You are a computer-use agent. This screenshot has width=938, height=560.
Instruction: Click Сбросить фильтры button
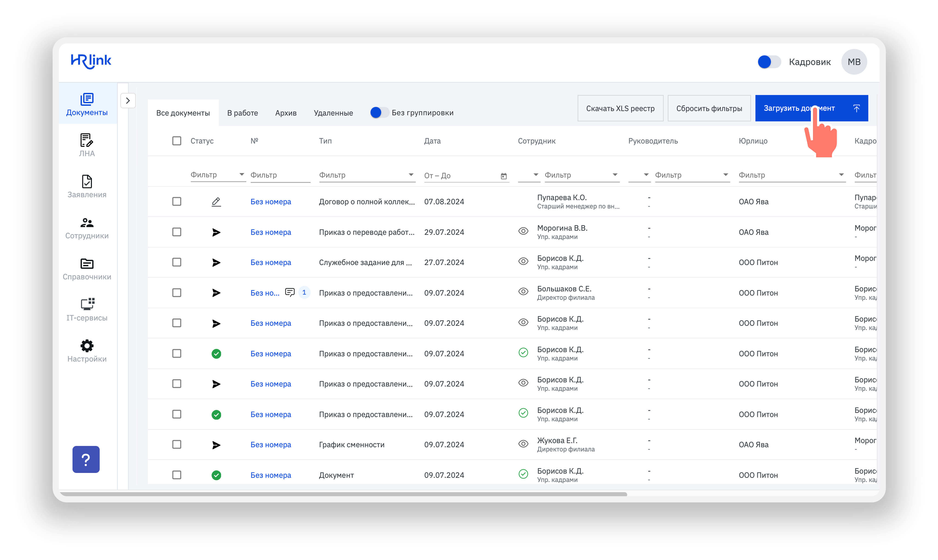(x=709, y=108)
